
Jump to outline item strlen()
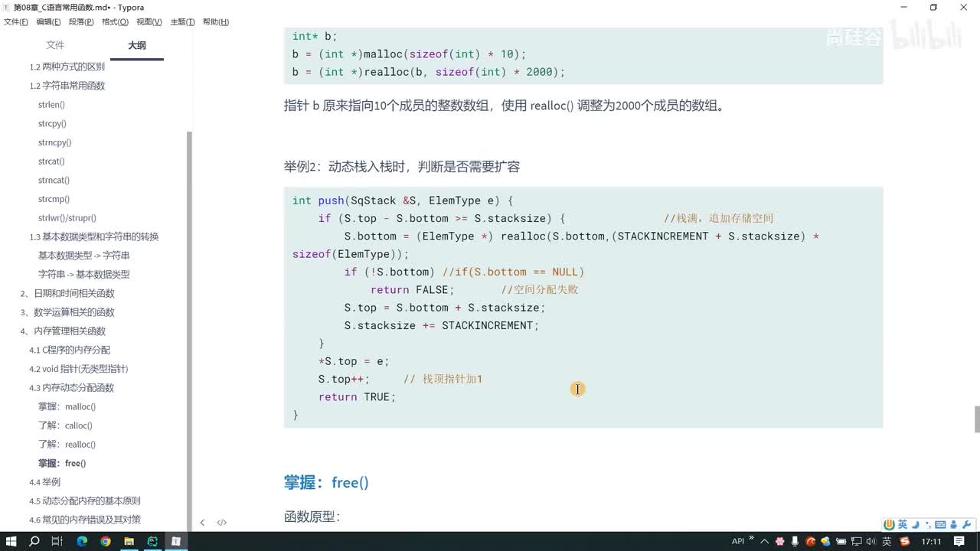click(51, 105)
